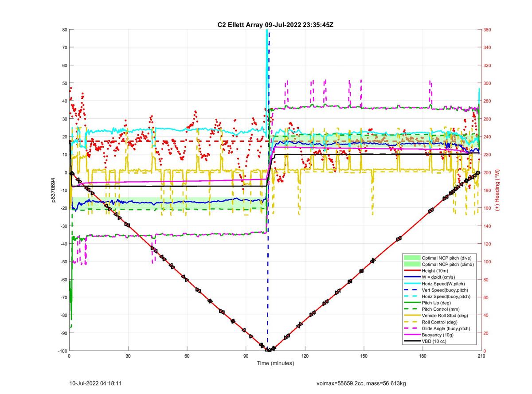Click the left y-axis tick label "70"
This screenshot has width=532, height=394.
pos(64,47)
